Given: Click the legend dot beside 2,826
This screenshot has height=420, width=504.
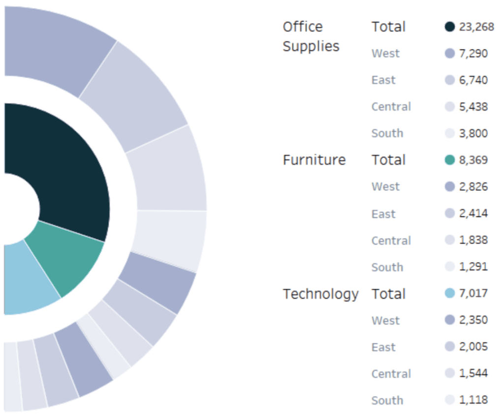Looking at the screenshot, I should click(x=449, y=187).
